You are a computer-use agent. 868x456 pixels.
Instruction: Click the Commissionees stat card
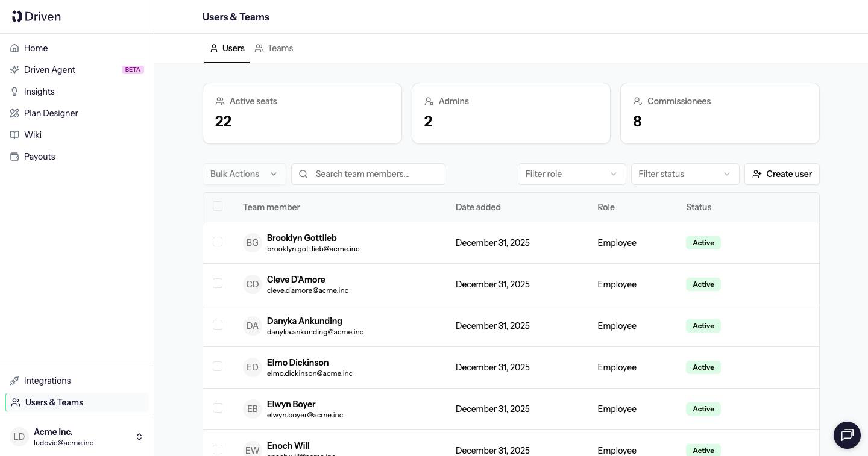720,113
